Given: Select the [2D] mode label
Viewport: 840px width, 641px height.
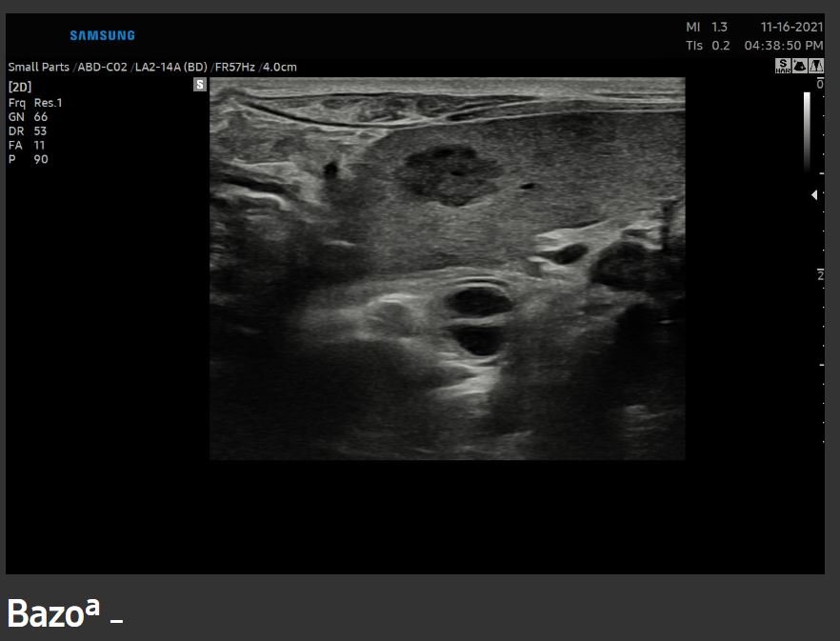Looking at the screenshot, I should [x=20, y=87].
